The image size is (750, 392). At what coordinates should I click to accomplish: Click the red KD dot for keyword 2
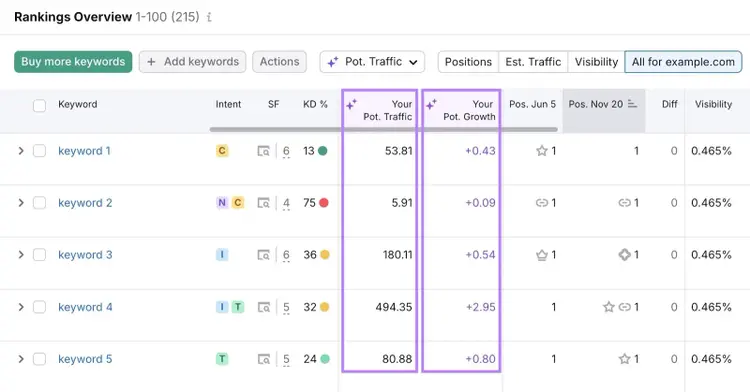[x=324, y=203]
